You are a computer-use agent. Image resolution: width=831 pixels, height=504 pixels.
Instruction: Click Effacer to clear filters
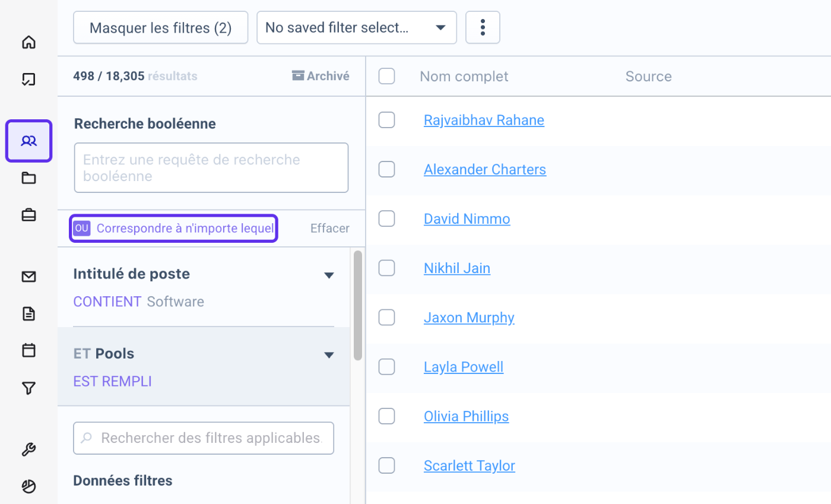point(330,228)
